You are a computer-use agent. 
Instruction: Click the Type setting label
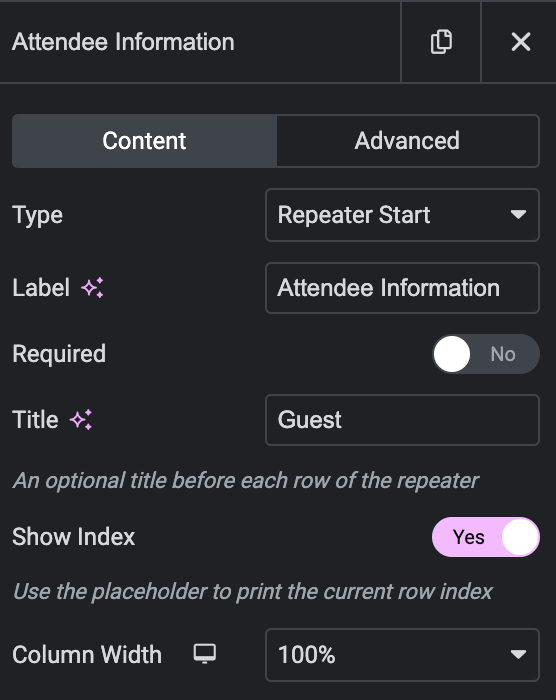pyautogui.click(x=38, y=216)
